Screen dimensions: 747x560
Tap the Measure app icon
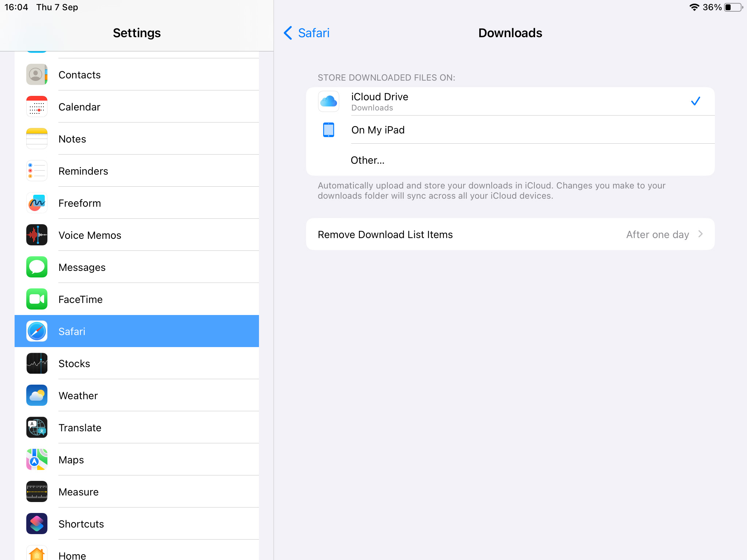tap(37, 491)
